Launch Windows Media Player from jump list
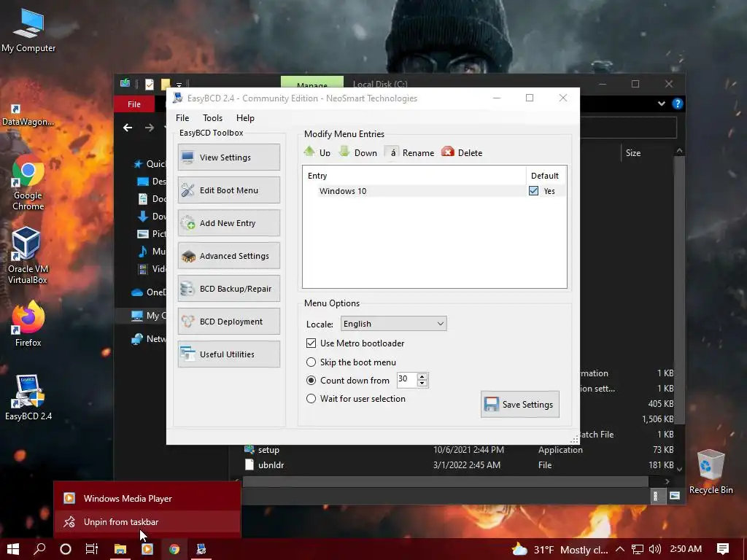Image resolution: width=747 pixels, height=560 pixels. coord(147,499)
